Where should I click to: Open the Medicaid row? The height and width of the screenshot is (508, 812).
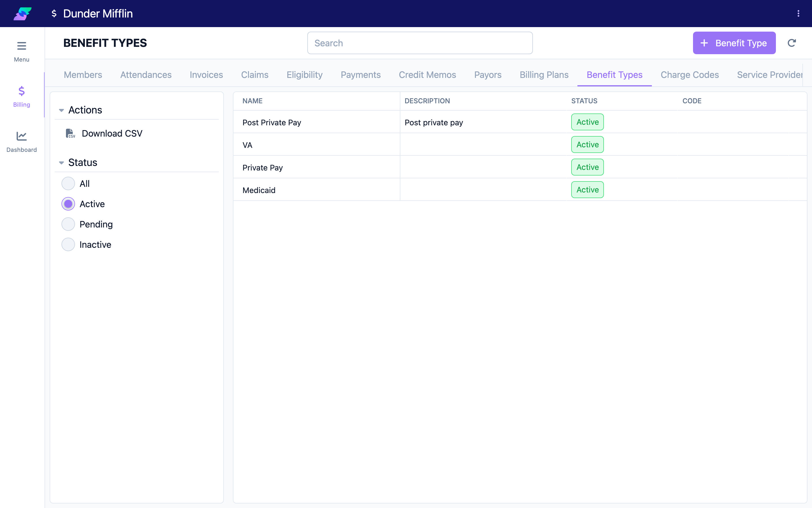point(520,189)
